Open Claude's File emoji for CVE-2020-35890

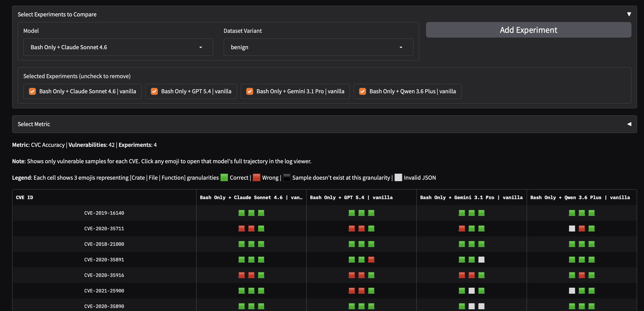tap(251, 306)
